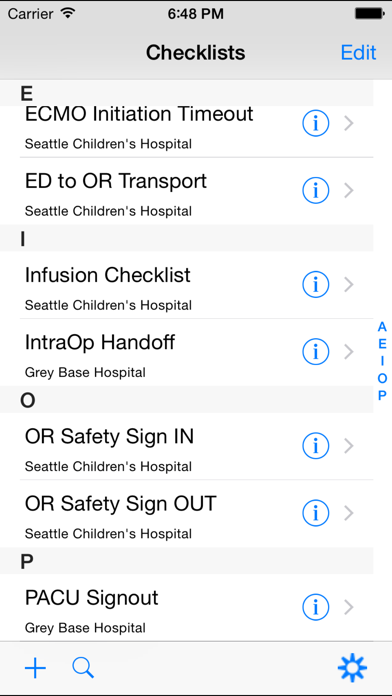Jump to section P in the index
This screenshot has height=696, width=392.
pos(382,395)
